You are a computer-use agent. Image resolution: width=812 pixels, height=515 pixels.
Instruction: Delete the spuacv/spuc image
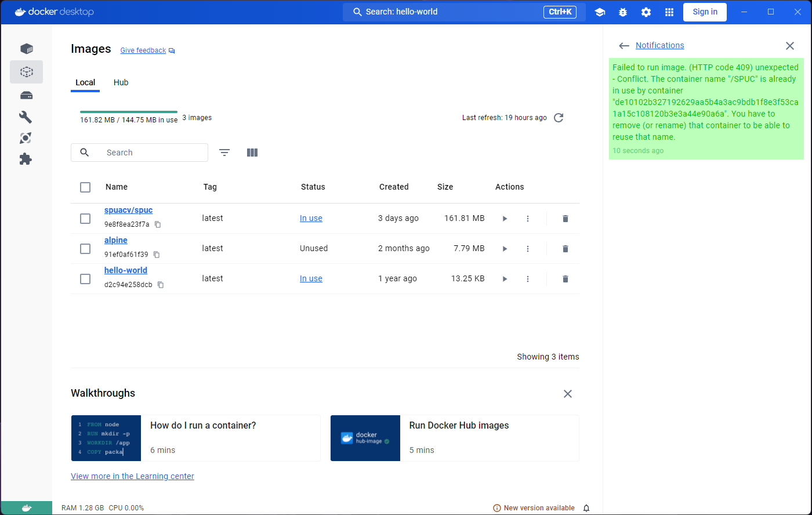(x=565, y=219)
